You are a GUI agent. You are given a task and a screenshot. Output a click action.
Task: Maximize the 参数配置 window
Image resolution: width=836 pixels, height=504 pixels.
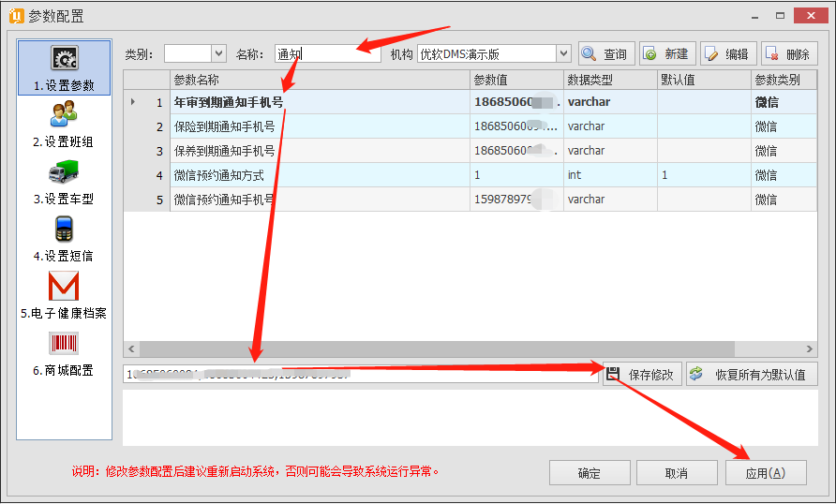tap(780, 16)
